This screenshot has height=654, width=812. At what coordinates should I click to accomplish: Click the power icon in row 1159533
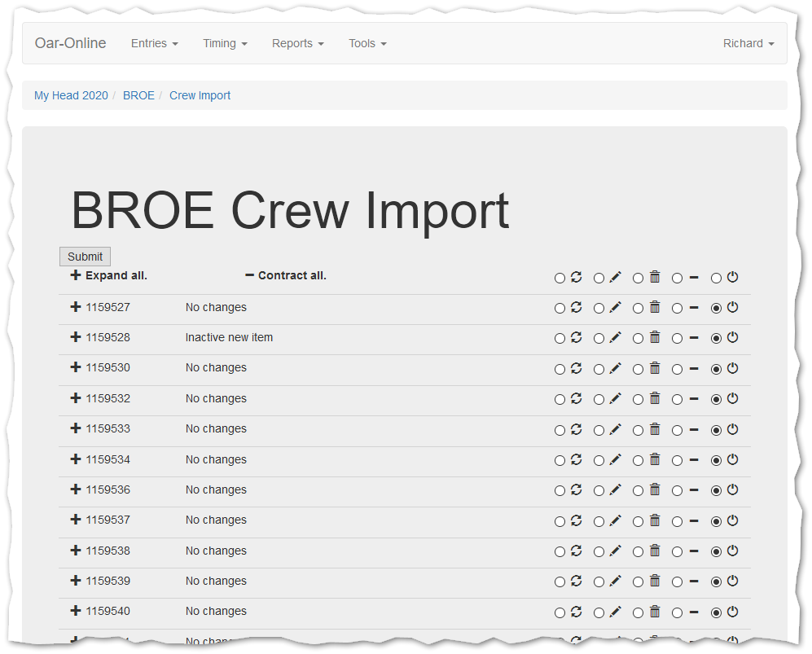[x=732, y=429]
